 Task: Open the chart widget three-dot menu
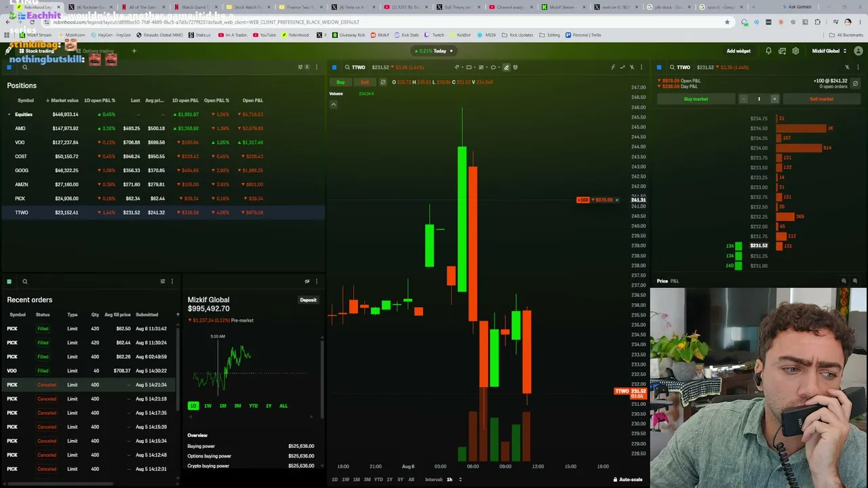tap(641, 67)
